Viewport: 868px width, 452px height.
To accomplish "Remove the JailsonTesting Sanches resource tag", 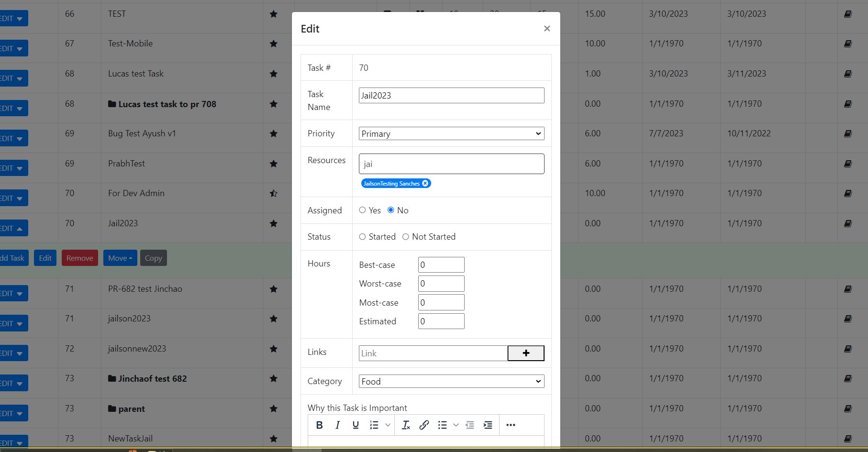I will 425,183.
